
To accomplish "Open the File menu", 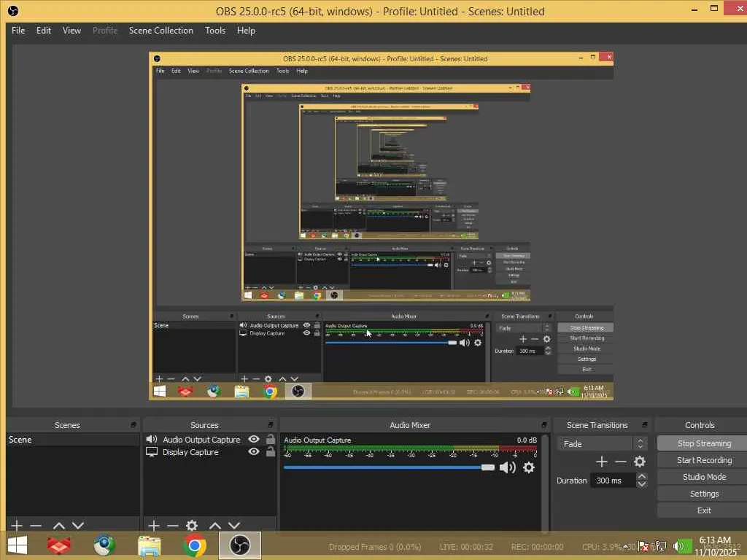I will pyautogui.click(x=18, y=31).
